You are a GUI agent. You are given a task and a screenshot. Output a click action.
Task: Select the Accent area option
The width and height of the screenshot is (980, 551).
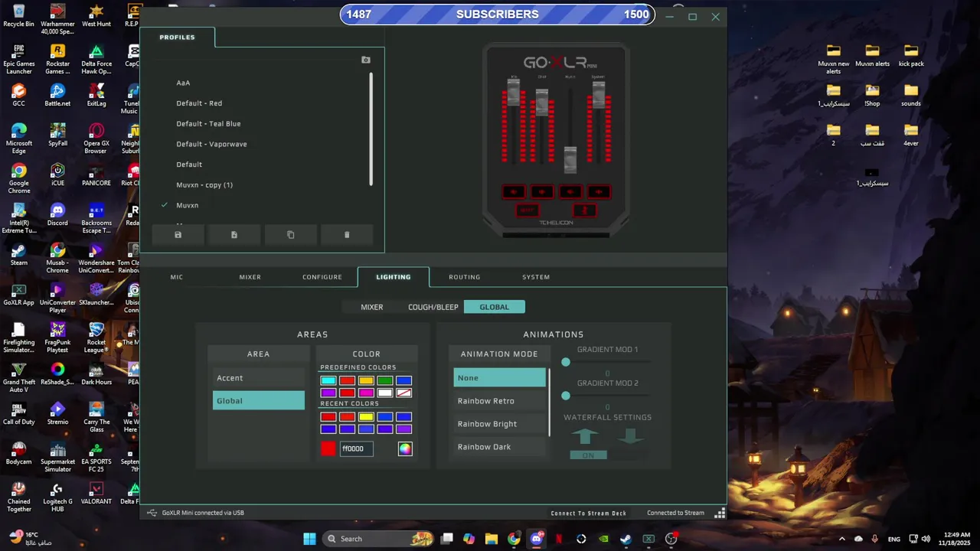pos(259,378)
